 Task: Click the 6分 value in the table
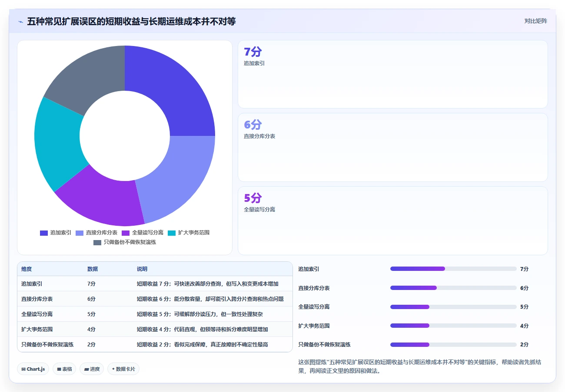click(91, 299)
